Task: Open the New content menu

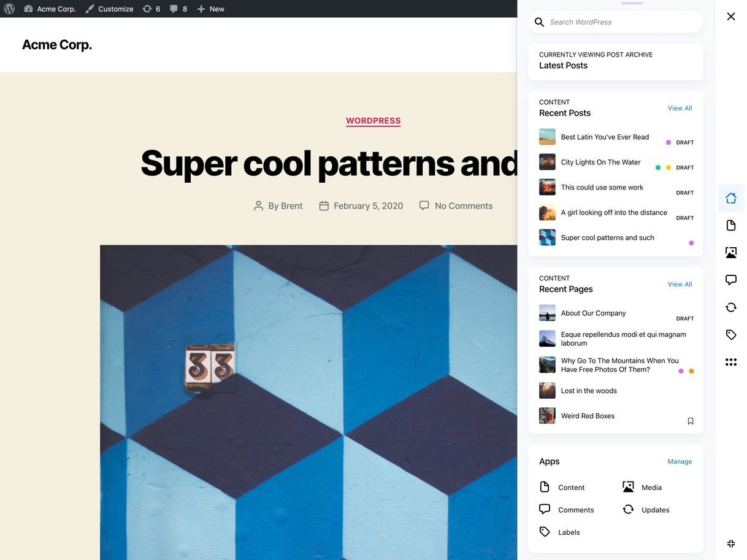Action: pyautogui.click(x=210, y=9)
